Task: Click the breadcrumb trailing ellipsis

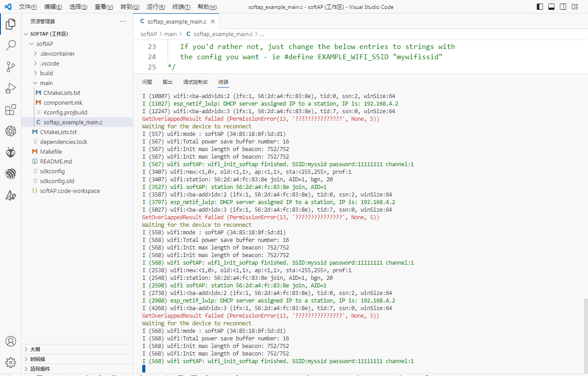Action: click(x=262, y=34)
